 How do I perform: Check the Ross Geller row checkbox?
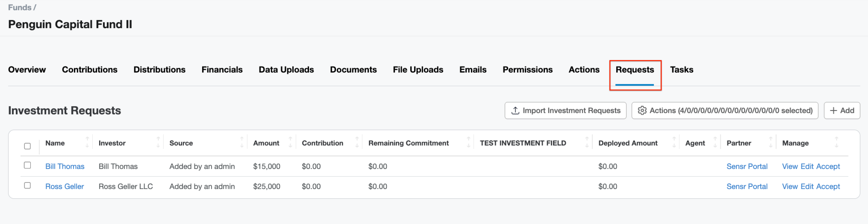[27, 186]
